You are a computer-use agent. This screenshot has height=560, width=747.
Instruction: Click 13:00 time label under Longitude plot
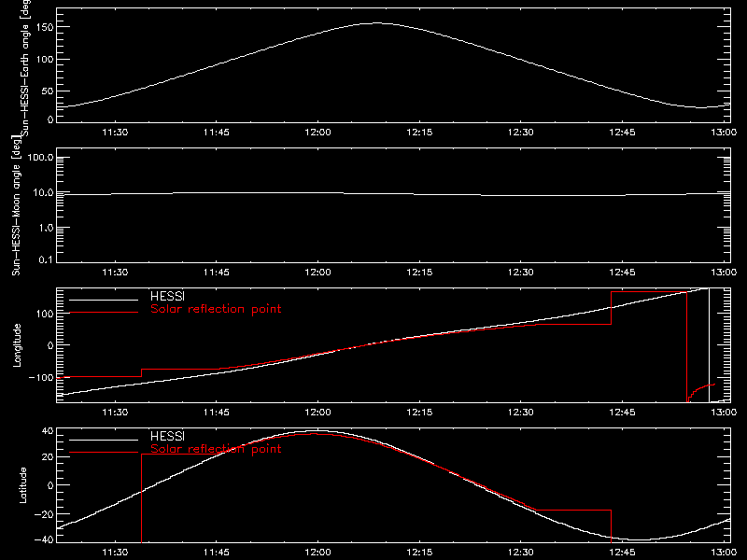[724, 413]
